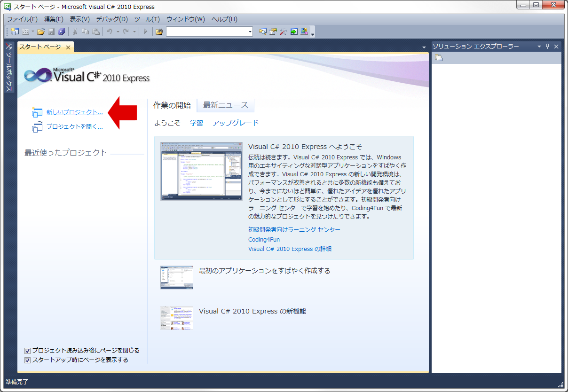Image resolution: width=568 pixels, height=392 pixels.
Task: Click the thumbnail beside の新機能 item
Action: (x=177, y=318)
